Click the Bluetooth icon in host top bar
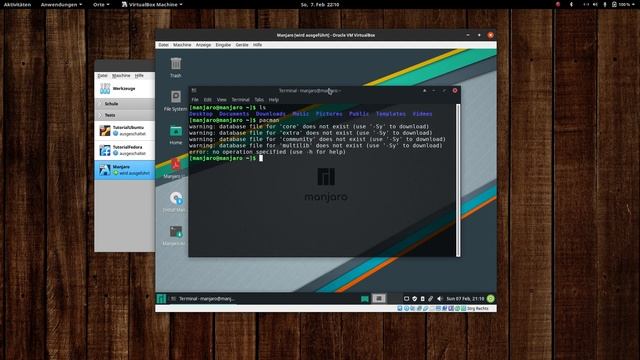The height and width of the screenshot is (360, 640). point(571,4)
